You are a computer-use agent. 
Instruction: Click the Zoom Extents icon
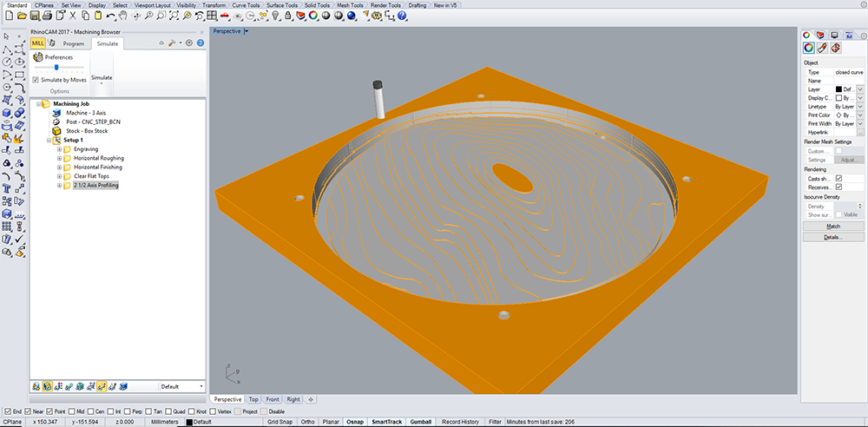(174, 16)
